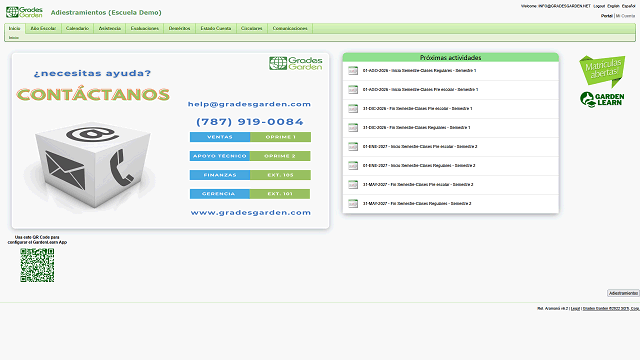The width and height of the screenshot is (640, 360).
Task: Open the Estado Cuenta menu
Action: coord(216,28)
